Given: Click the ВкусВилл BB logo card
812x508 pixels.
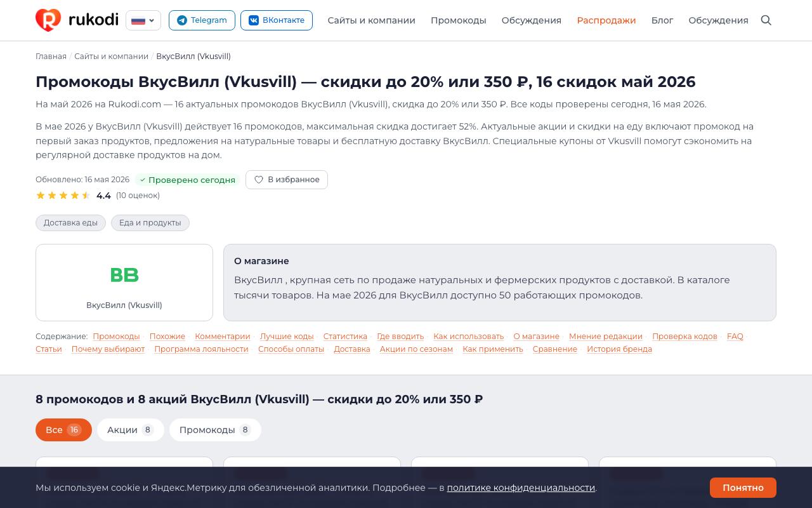Looking at the screenshot, I should click(x=124, y=283).
